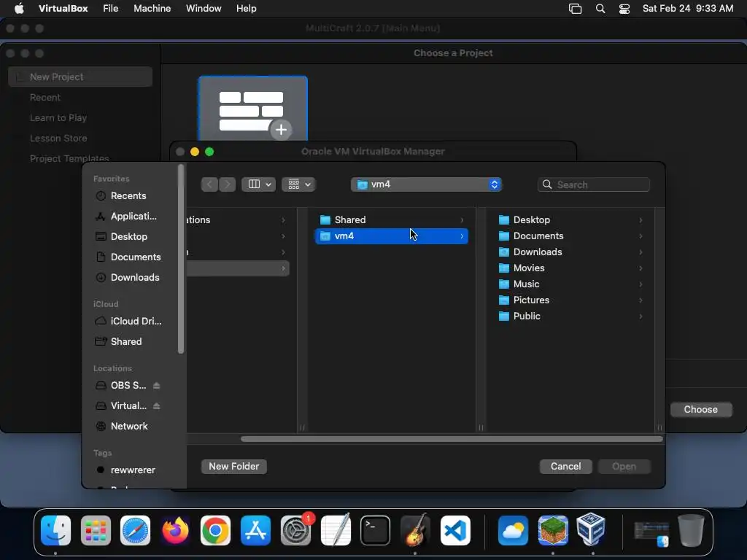This screenshot has width=747, height=560.
Task: Open GarageBand in the dock
Action: point(415,530)
